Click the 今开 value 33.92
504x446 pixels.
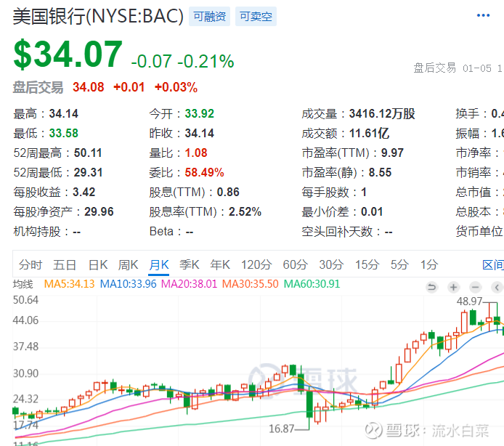point(199,113)
